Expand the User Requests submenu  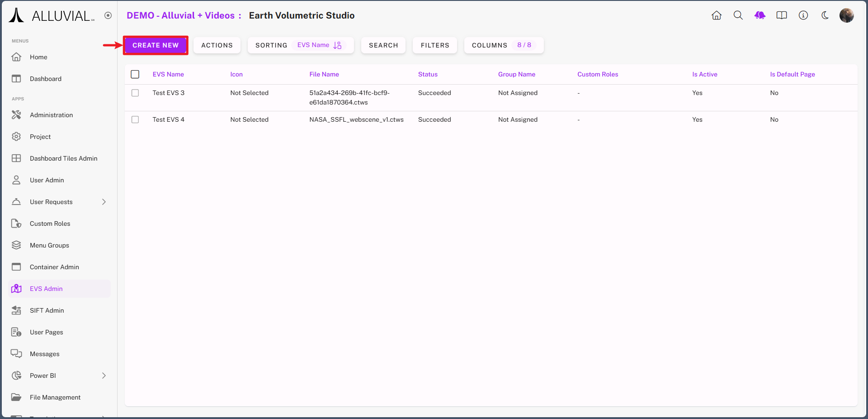point(104,202)
